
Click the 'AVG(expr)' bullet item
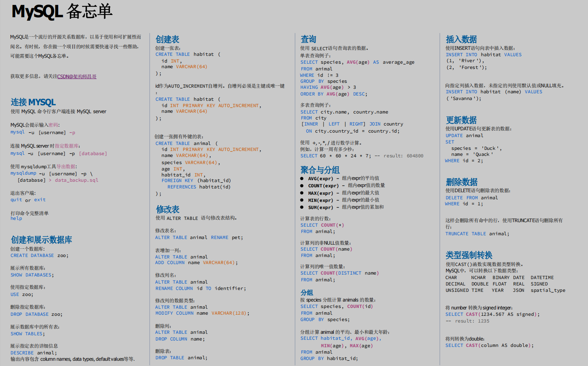(x=340, y=179)
